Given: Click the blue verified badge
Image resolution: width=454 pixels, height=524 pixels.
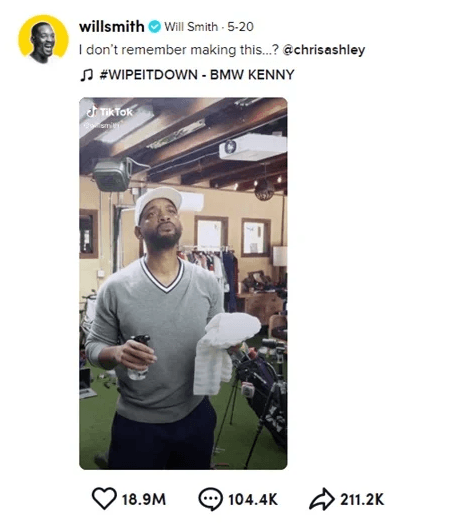Looking at the screenshot, I should [x=154, y=27].
